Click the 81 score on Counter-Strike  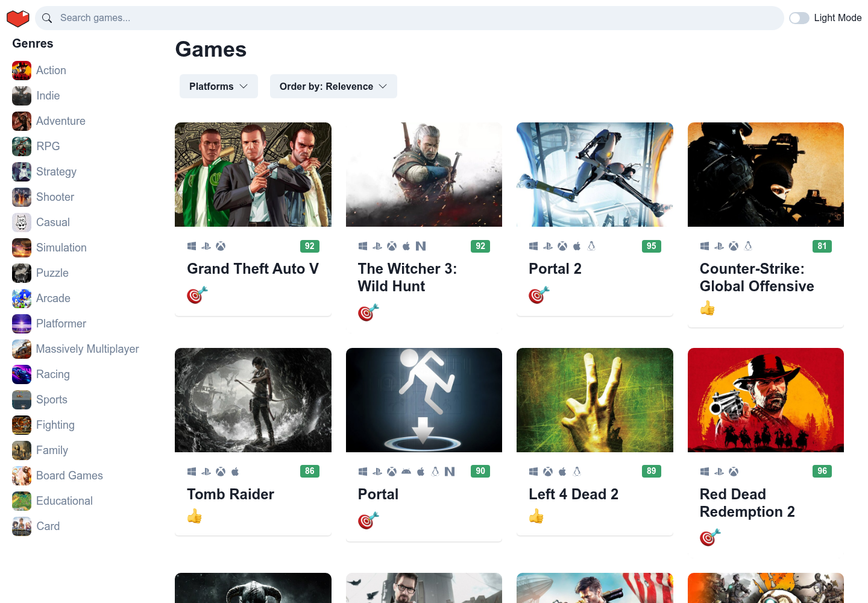(822, 246)
